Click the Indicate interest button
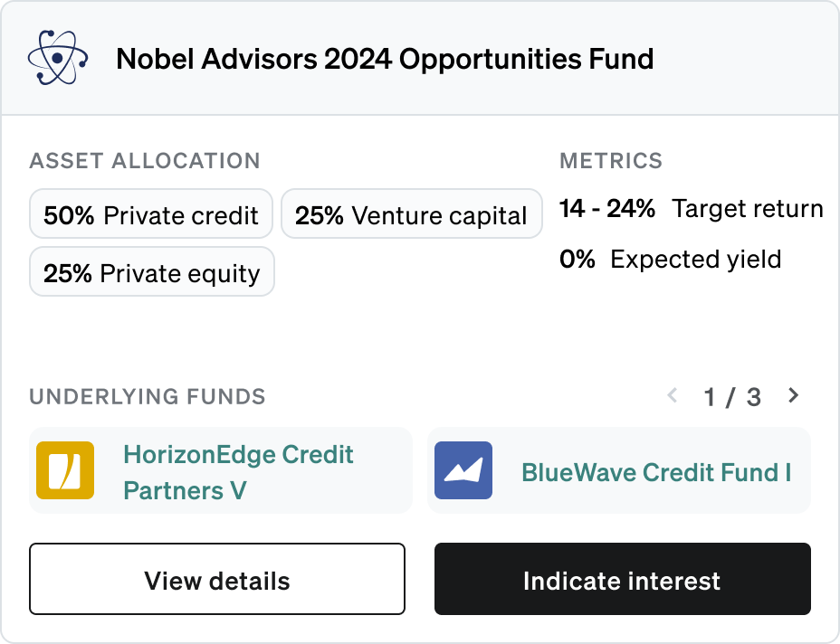The height and width of the screenshot is (644, 840). 623,579
